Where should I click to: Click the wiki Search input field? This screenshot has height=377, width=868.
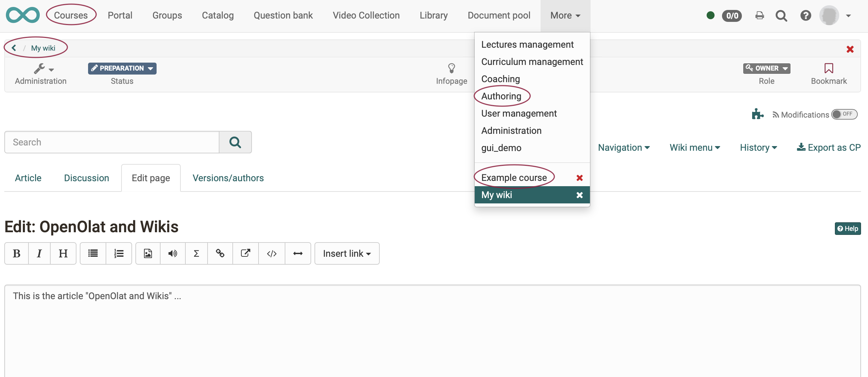pyautogui.click(x=112, y=142)
